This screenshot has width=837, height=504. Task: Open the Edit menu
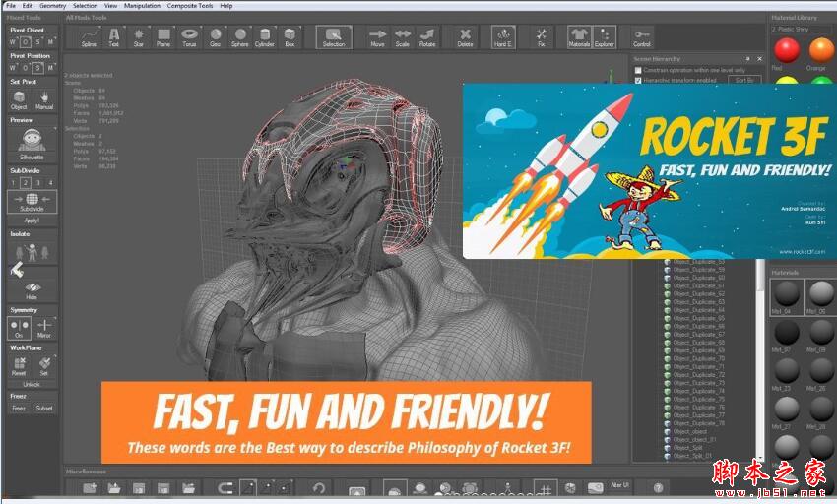click(28, 5)
